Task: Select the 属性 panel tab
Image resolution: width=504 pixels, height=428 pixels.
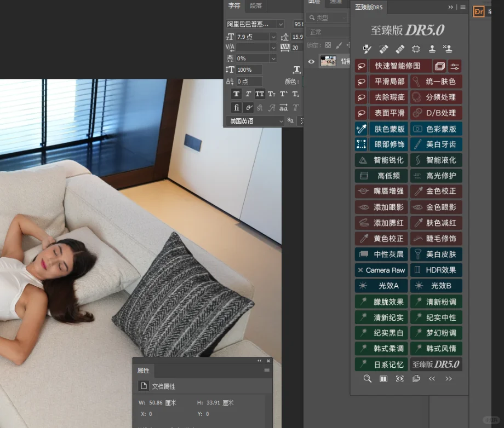Action: pyautogui.click(x=144, y=371)
